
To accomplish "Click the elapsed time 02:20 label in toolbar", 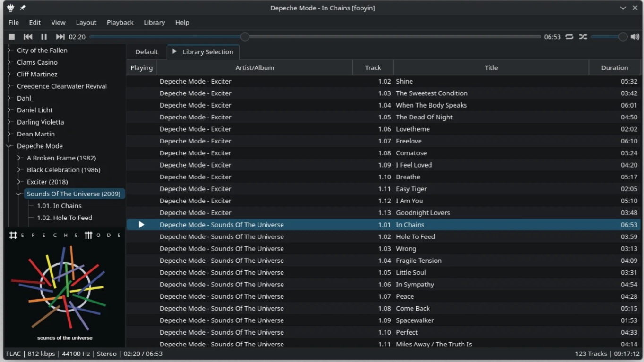I will 77,37.
